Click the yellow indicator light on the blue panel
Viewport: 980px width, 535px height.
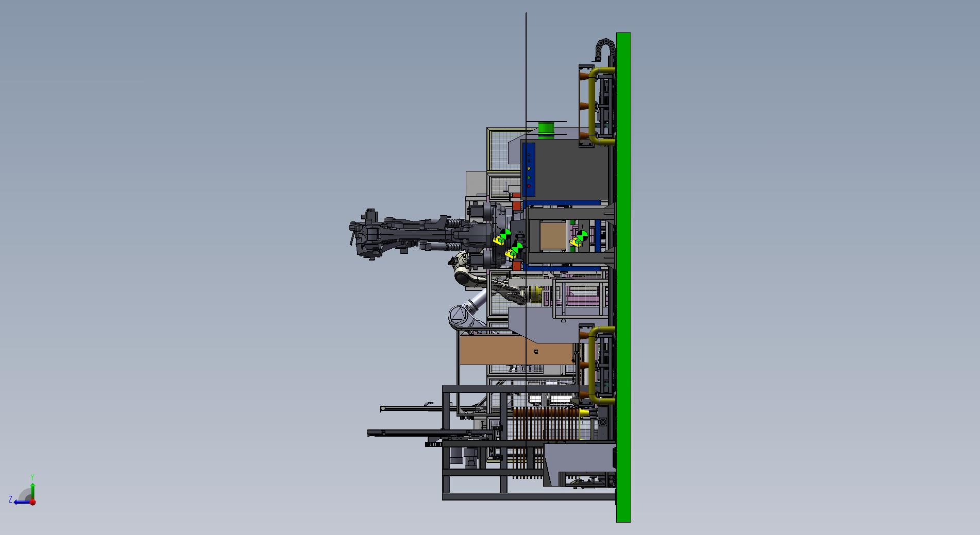pyautogui.click(x=529, y=169)
